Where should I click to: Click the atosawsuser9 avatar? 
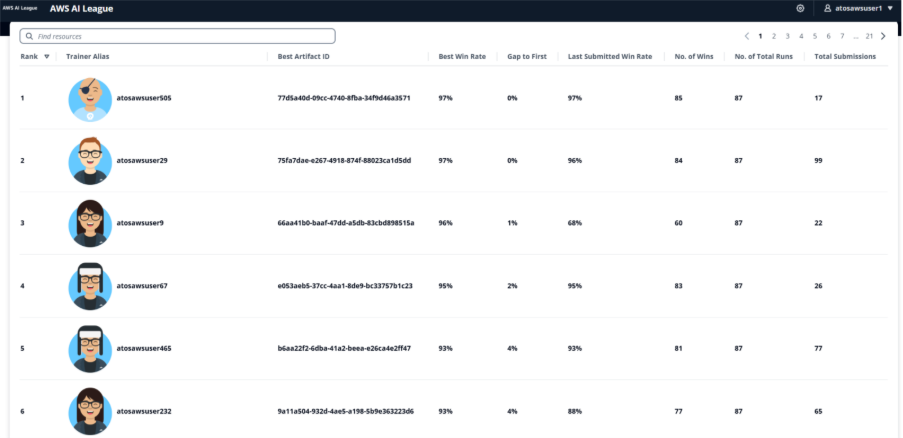click(90, 223)
